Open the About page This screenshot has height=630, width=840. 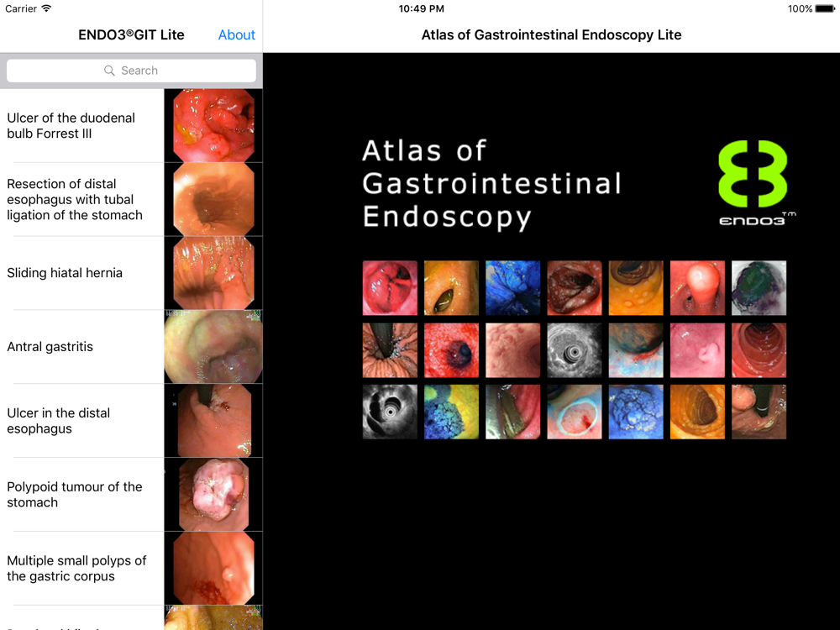(236, 34)
